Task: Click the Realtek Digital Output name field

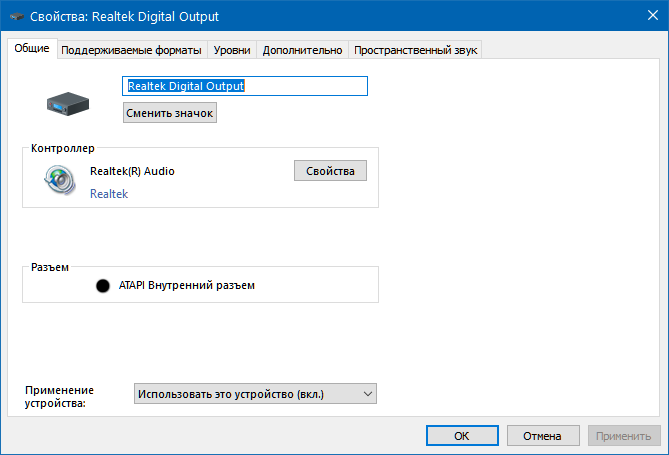Action: tap(245, 86)
